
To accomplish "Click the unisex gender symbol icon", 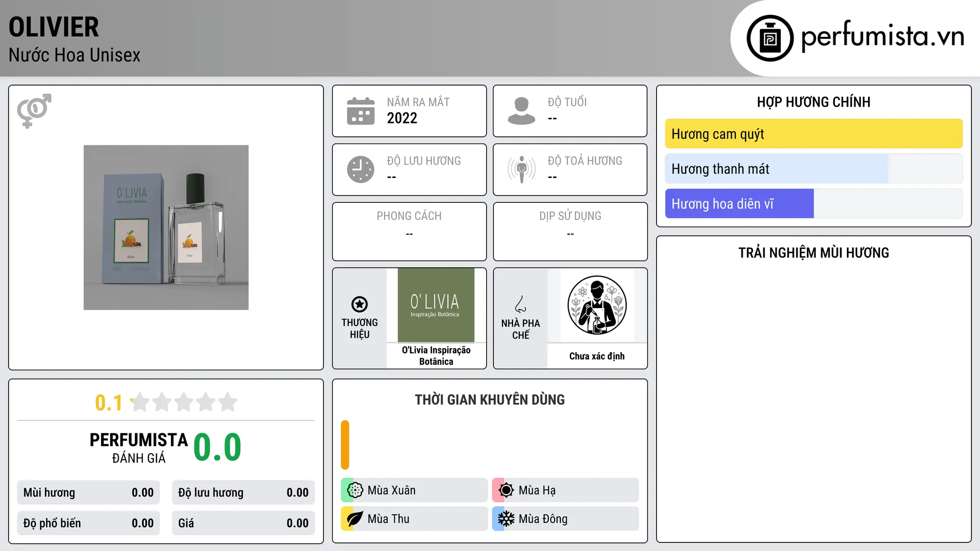I will point(34,111).
